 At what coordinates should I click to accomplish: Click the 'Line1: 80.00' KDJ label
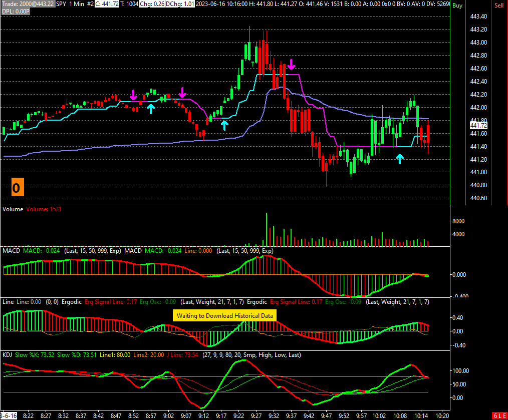pos(115,355)
